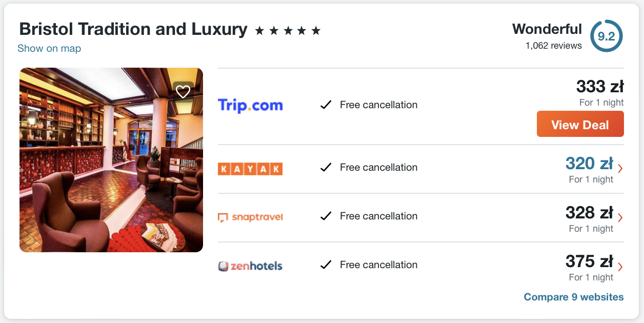
Task: Select the 375 zł zenhotels price
Action: [589, 261]
